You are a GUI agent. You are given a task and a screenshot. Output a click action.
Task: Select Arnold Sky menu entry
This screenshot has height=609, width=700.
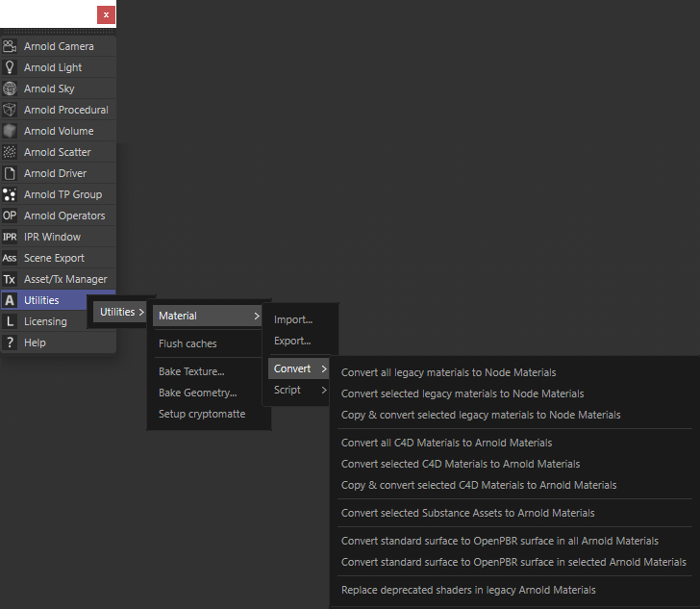59,89
